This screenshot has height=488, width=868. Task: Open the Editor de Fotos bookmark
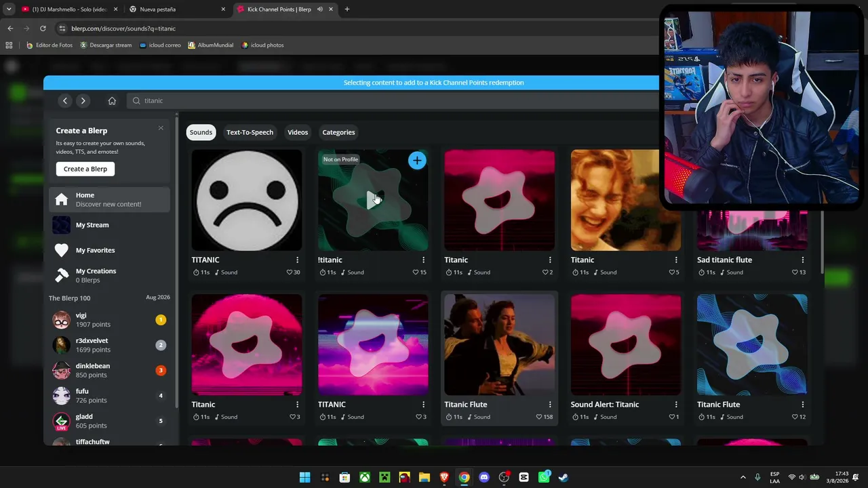click(x=49, y=45)
